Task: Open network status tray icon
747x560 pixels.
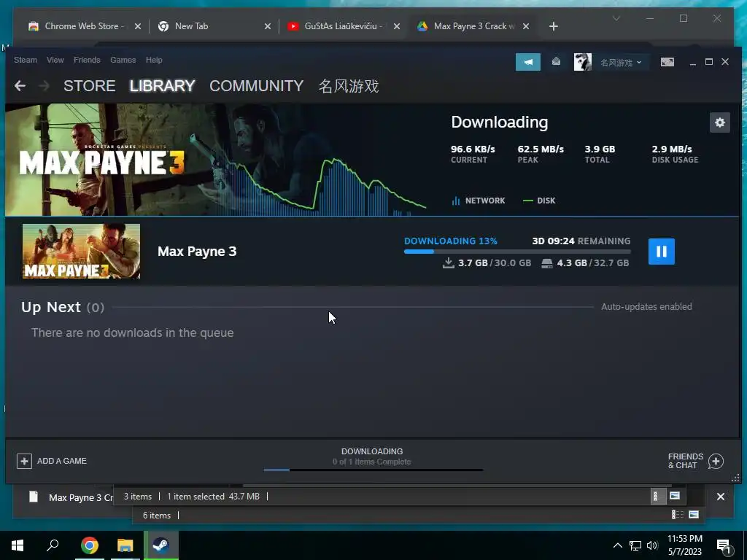Action: click(x=635, y=545)
